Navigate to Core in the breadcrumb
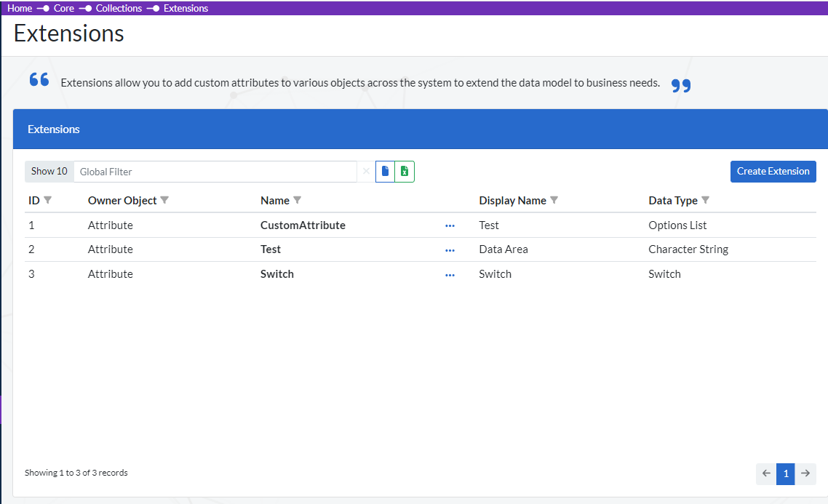Screen dimensions: 828x504 pos(64,9)
